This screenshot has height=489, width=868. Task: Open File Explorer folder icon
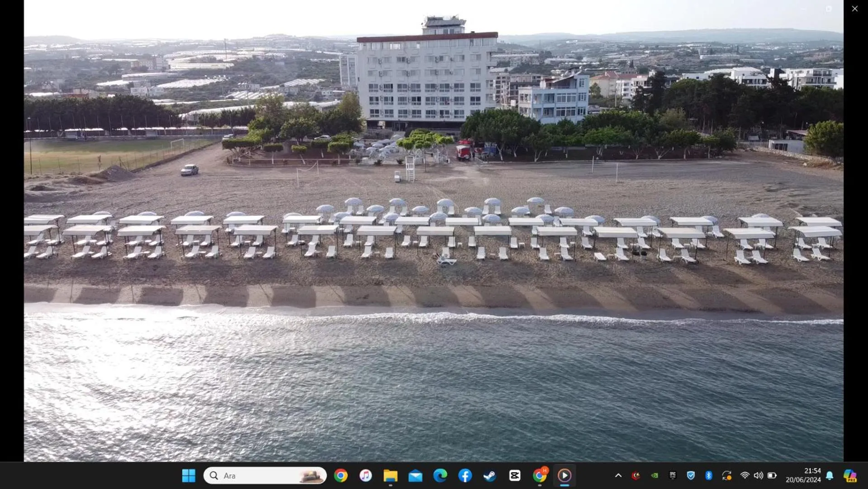(390, 475)
